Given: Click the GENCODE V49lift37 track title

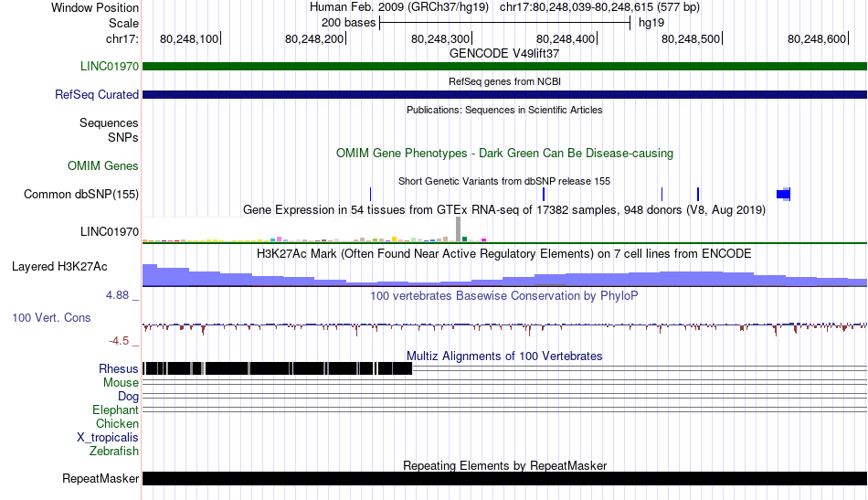Looking at the screenshot, I should point(504,54).
